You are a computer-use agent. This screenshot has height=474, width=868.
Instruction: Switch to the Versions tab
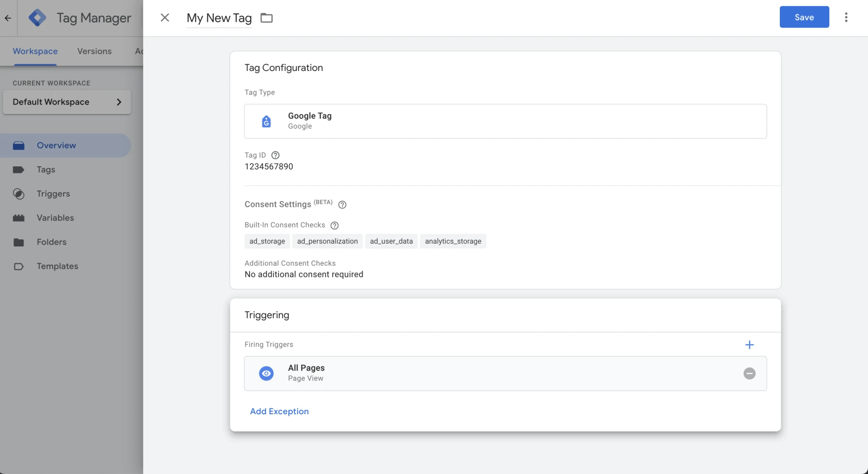(95, 51)
